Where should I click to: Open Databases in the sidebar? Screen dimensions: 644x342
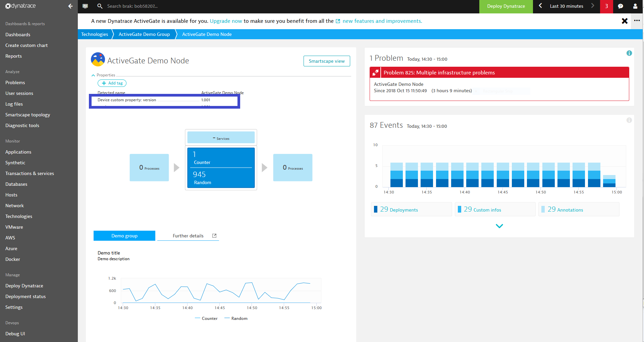coord(16,184)
